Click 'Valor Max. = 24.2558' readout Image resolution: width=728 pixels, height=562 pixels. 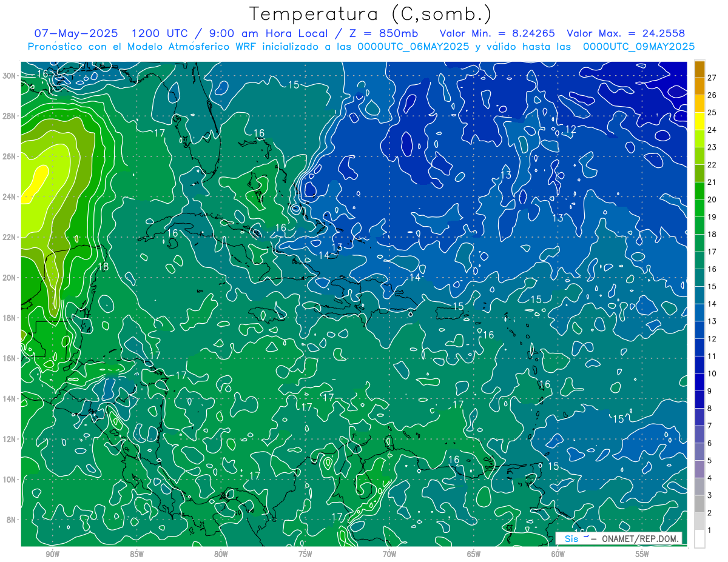(625, 33)
